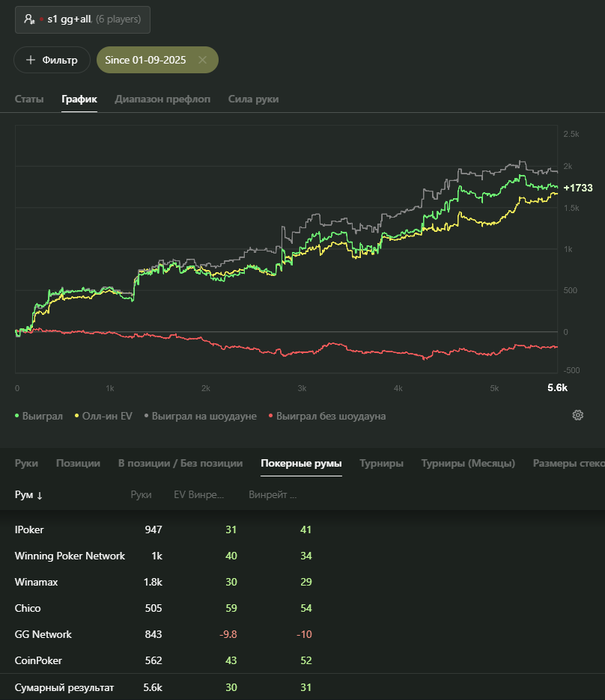Open the Диапазон префлоп tab
The image size is (605, 700).
coord(162,99)
